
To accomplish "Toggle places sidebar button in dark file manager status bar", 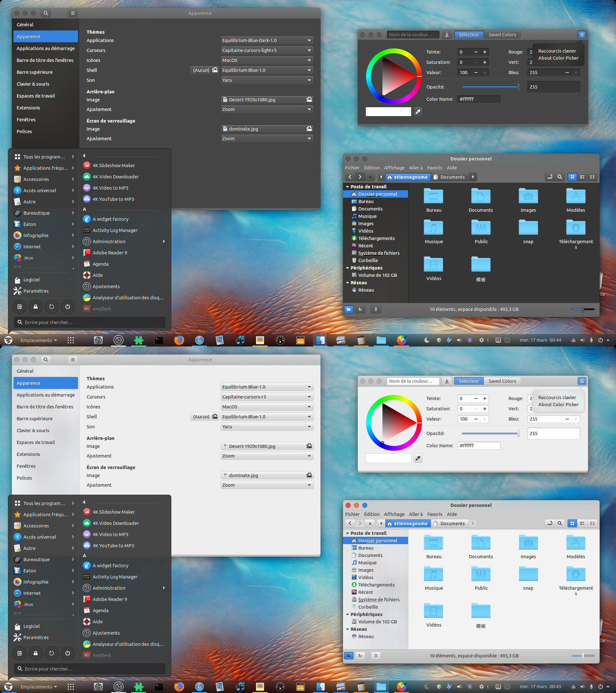I will click(x=348, y=309).
